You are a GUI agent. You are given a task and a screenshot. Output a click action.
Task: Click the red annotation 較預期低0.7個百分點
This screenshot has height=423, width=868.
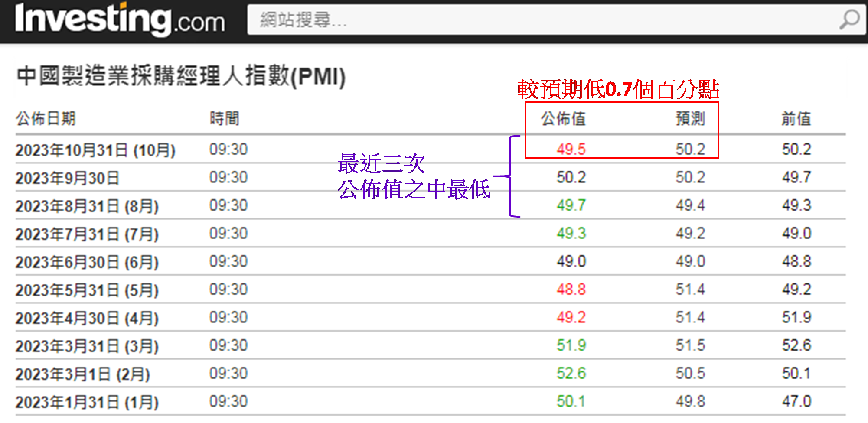coord(618,90)
